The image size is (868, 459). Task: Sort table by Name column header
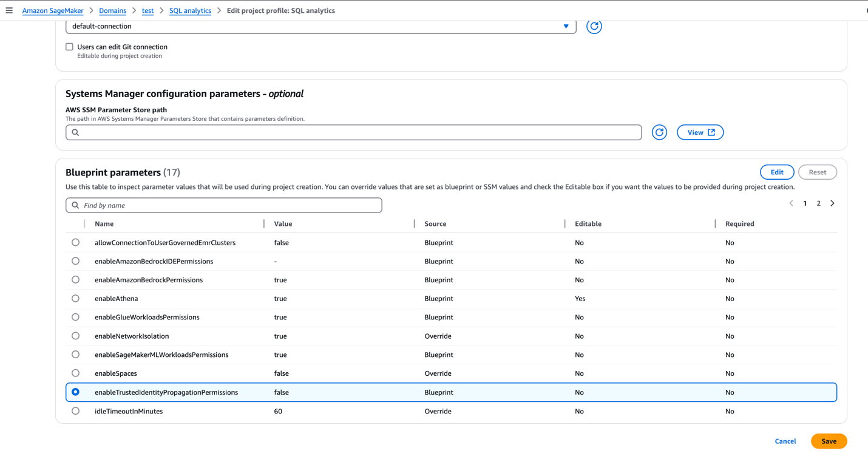pos(104,224)
